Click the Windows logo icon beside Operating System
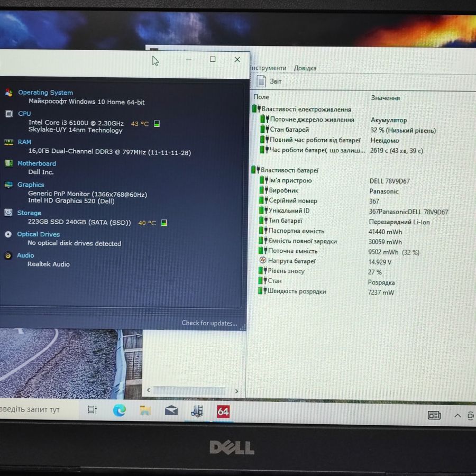The height and width of the screenshot is (476, 476). (9, 92)
